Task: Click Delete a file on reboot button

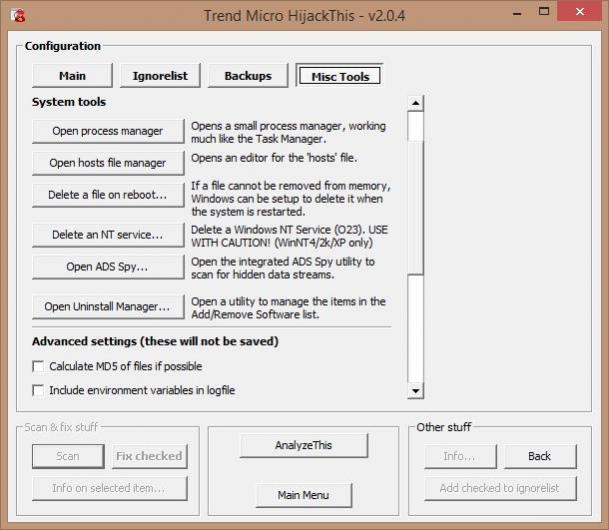Action: point(108,195)
